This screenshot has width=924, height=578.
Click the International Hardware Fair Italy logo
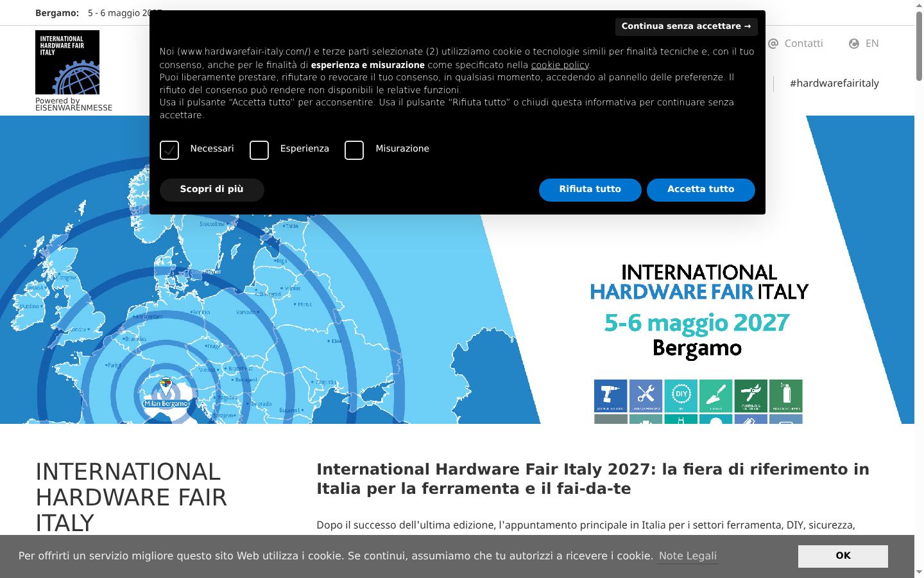coord(67,62)
